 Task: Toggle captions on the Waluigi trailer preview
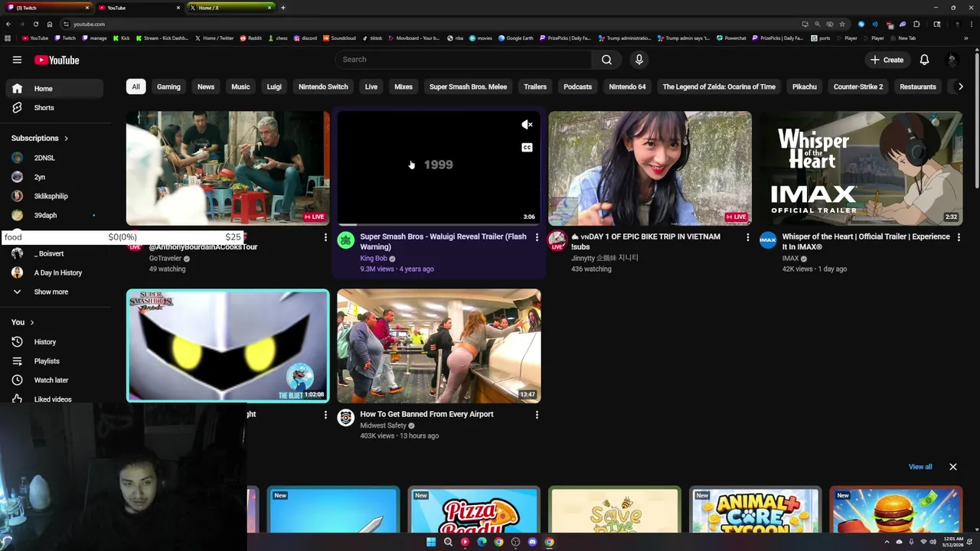tap(527, 148)
